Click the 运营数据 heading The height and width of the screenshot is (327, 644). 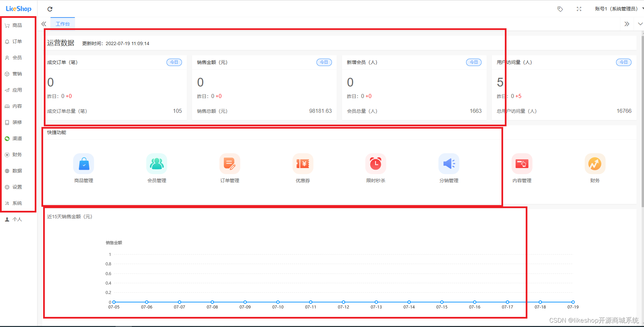61,43
